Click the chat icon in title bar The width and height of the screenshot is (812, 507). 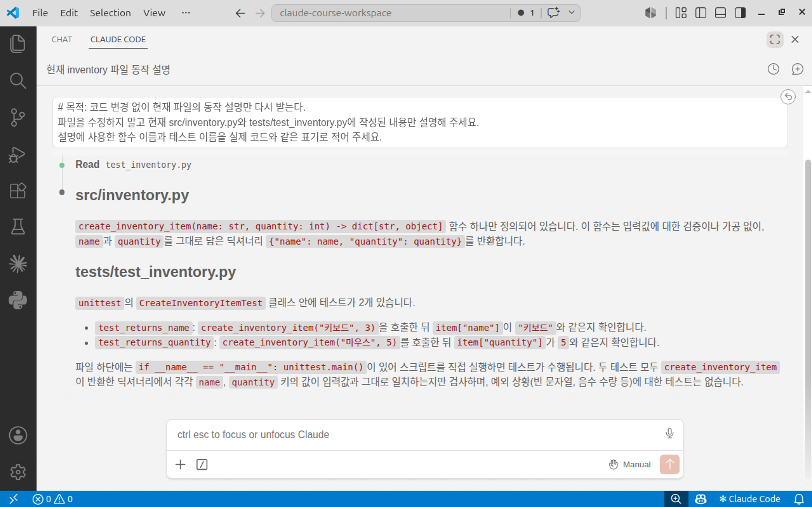coord(553,13)
